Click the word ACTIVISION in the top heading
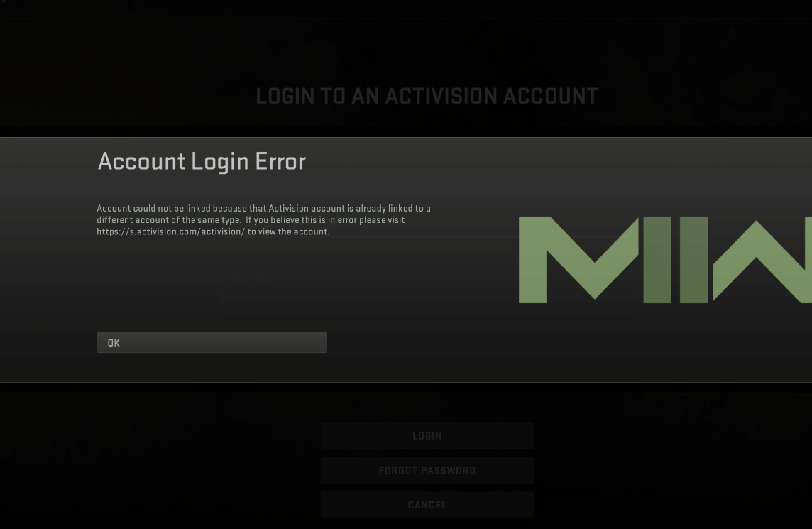This screenshot has width=812, height=529. (x=441, y=97)
